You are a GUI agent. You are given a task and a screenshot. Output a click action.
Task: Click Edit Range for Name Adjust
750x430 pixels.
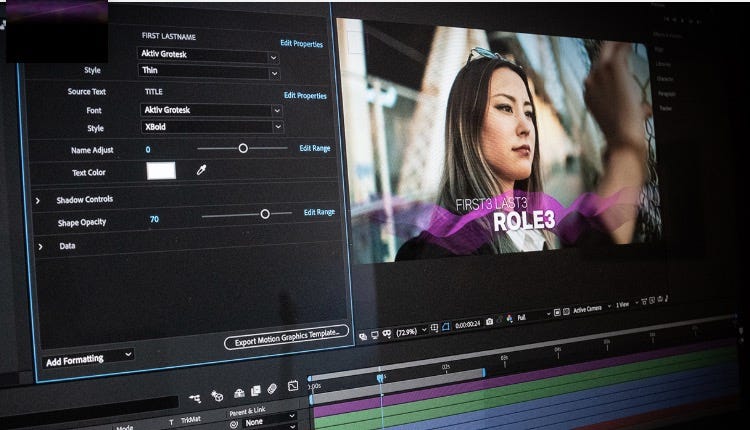coord(315,148)
